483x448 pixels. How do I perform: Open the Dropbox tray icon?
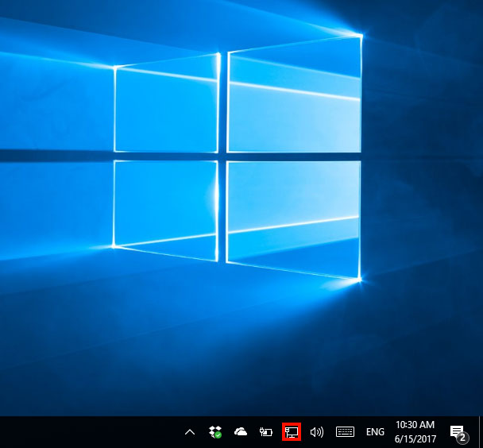click(215, 432)
